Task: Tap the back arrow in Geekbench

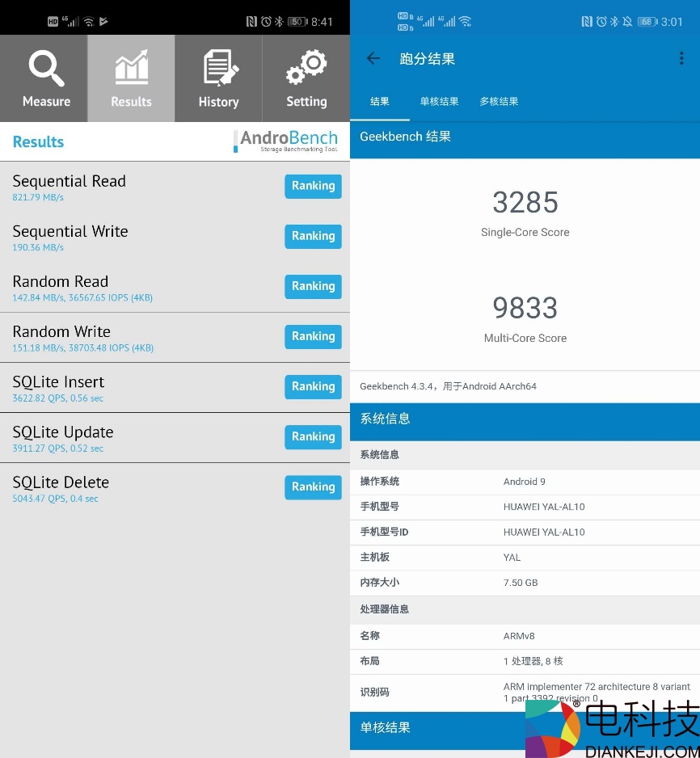Action: (373, 58)
